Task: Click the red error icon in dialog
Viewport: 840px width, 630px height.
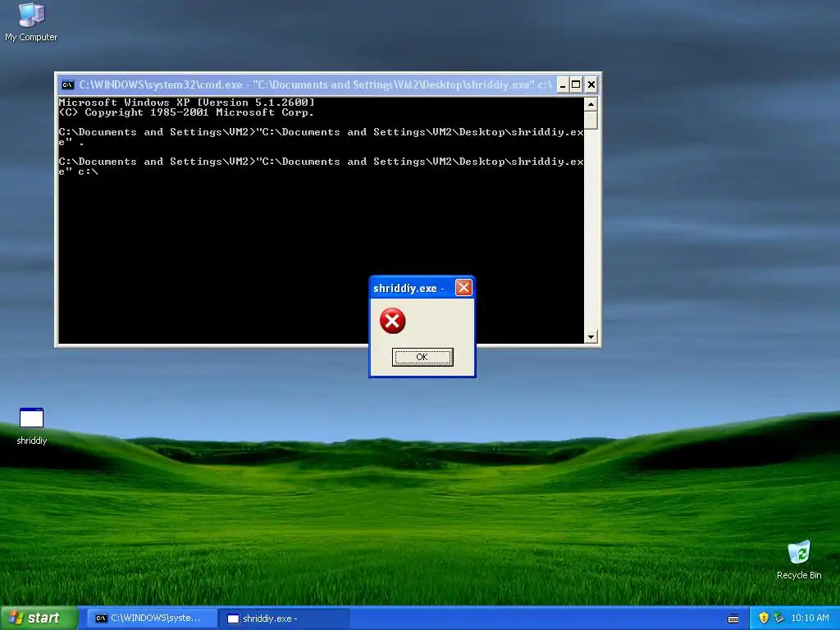Action: [393, 321]
